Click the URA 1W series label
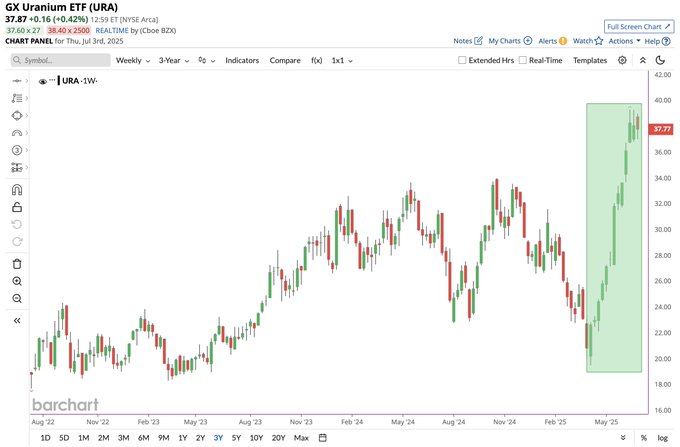Image resolution: width=680 pixels, height=447 pixels. (79, 81)
